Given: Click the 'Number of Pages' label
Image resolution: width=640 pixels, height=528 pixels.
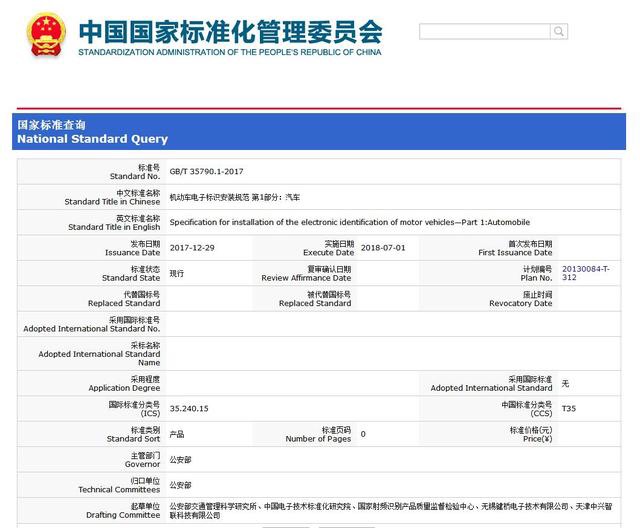Looking at the screenshot, I should [x=318, y=439].
